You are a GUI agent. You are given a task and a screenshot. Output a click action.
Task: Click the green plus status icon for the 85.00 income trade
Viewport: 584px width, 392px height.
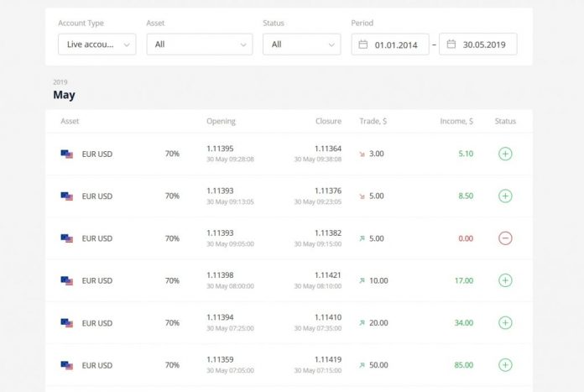click(x=505, y=365)
